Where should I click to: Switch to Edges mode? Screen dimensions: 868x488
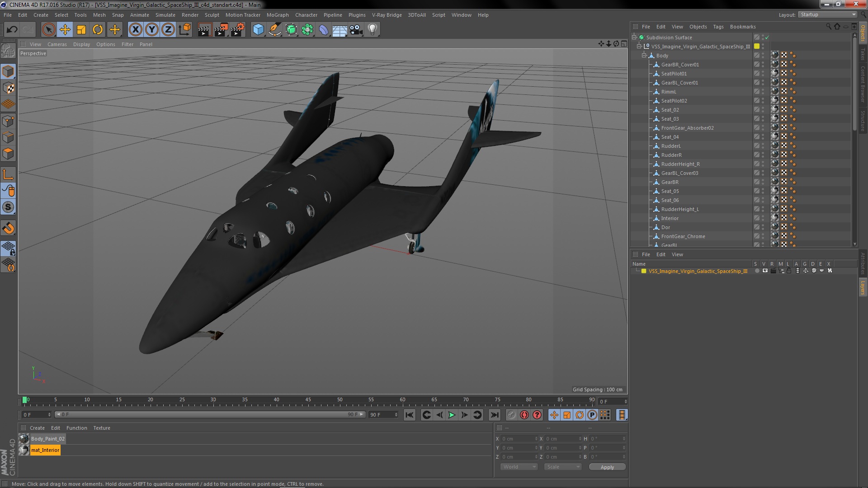point(8,137)
